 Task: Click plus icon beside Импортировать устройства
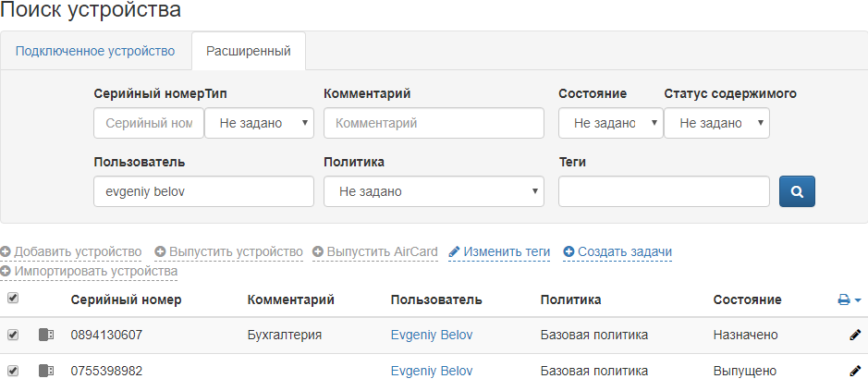tap(6, 272)
